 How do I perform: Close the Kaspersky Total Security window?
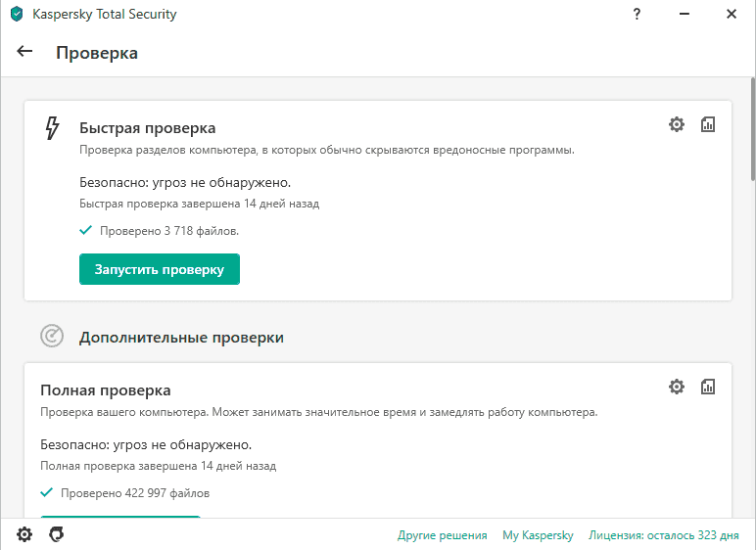pos(732,15)
